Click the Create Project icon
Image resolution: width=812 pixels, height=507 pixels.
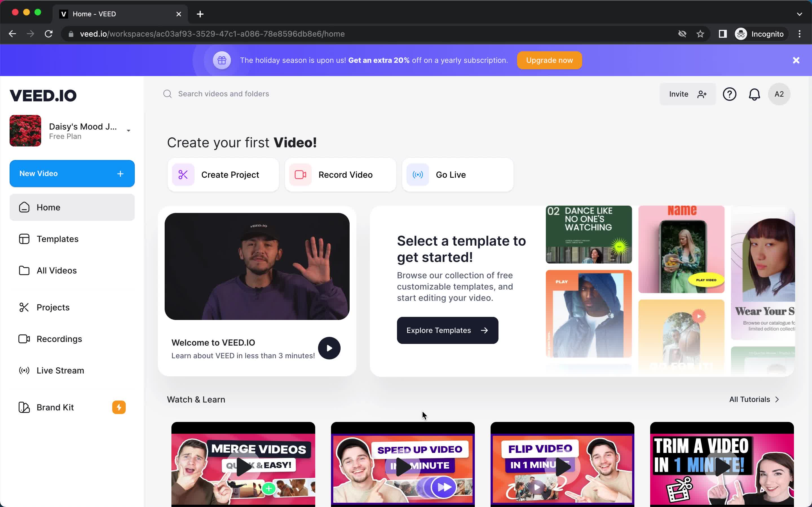tap(183, 174)
